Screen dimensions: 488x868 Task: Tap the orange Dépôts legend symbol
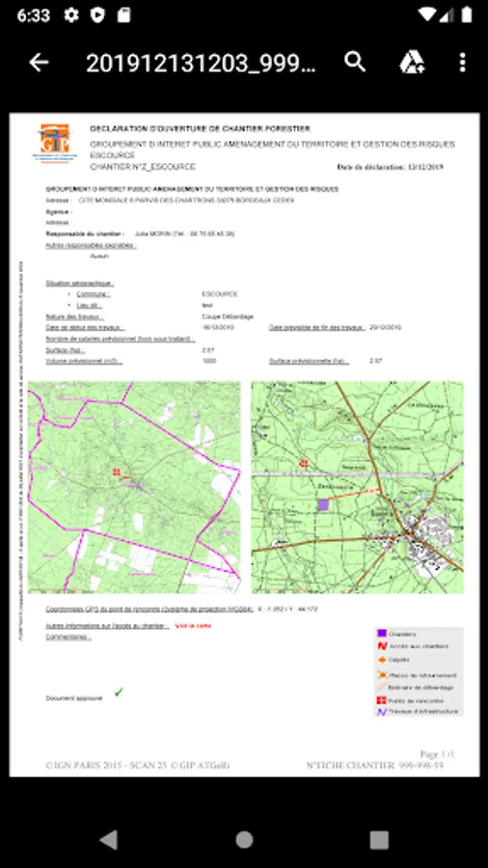(x=381, y=660)
